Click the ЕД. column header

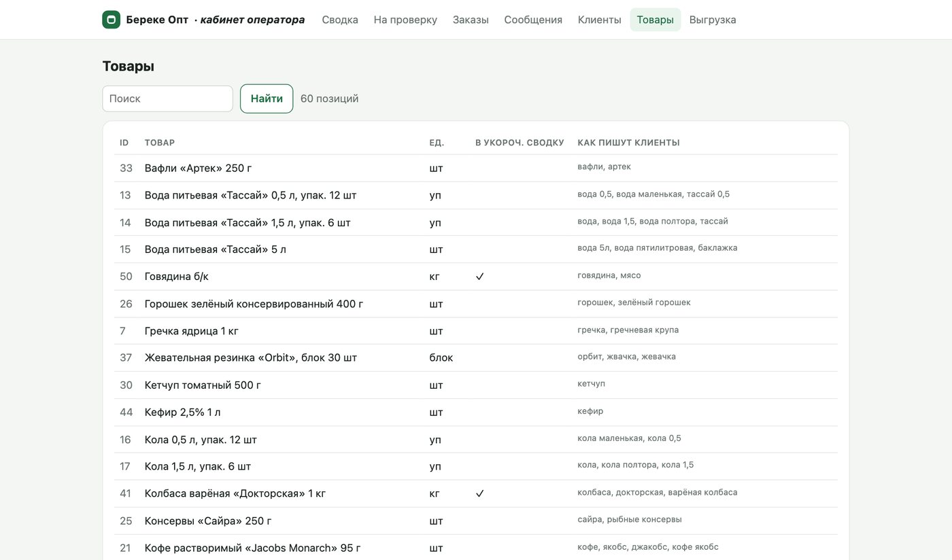(437, 143)
